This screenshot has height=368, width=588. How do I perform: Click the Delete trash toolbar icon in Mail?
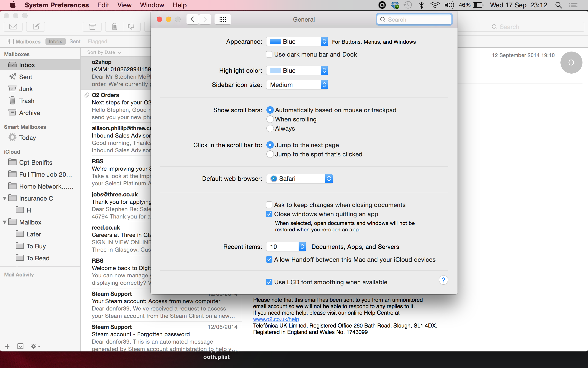pos(114,26)
